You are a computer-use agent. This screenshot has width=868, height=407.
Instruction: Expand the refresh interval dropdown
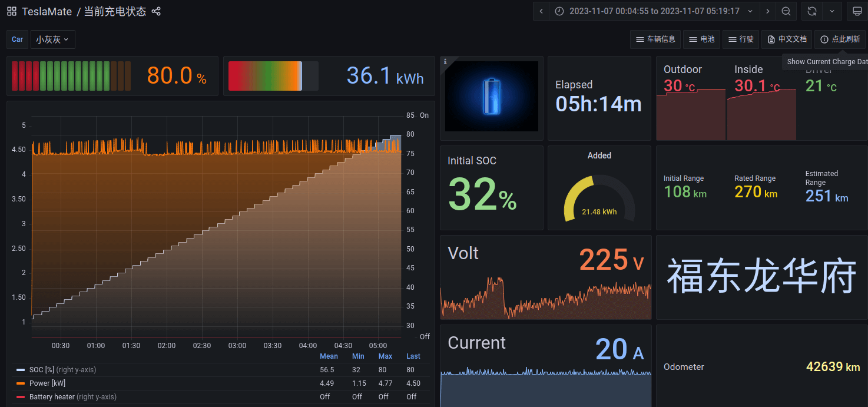click(831, 11)
